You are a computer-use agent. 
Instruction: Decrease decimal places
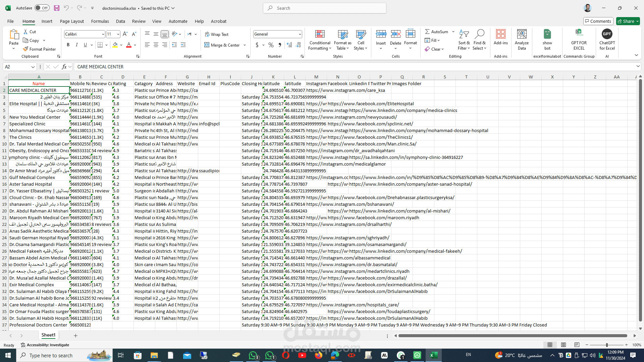[x=299, y=45]
